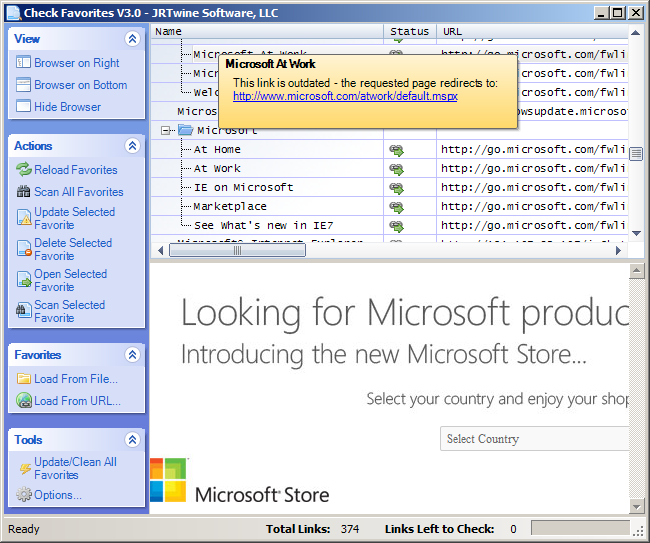The height and width of the screenshot is (543, 650).
Task: Click browser pane scroll down arrow
Action: [x=636, y=506]
